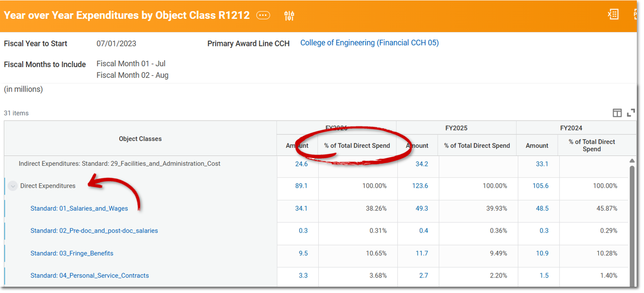Collapse the Direct Expenditures row

(x=13, y=186)
